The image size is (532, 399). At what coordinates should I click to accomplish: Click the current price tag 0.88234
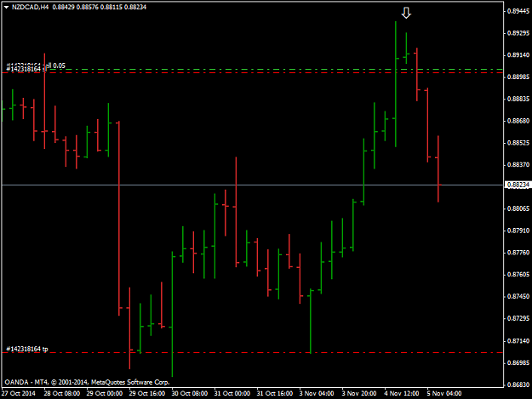[x=518, y=185]
